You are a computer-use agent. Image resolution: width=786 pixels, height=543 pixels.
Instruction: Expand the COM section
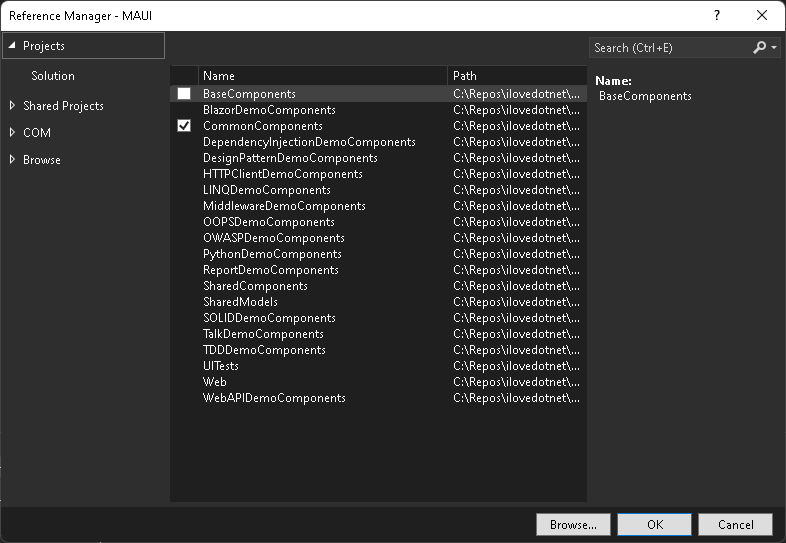pos(12,133)
